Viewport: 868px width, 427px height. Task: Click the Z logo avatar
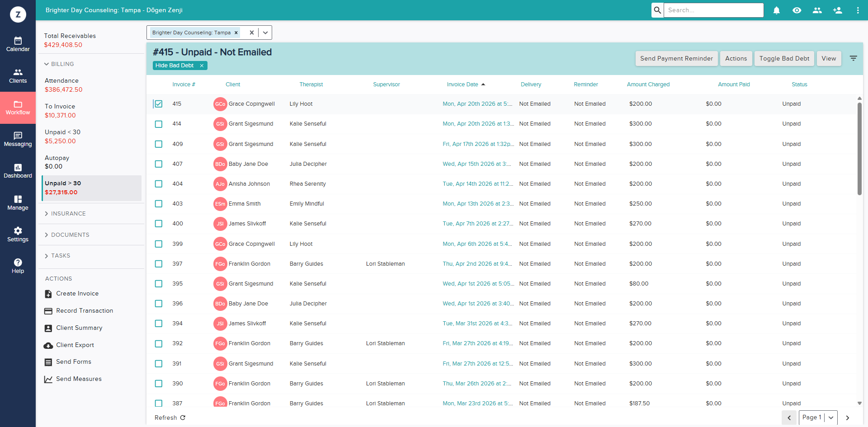[x=18, y=14]
